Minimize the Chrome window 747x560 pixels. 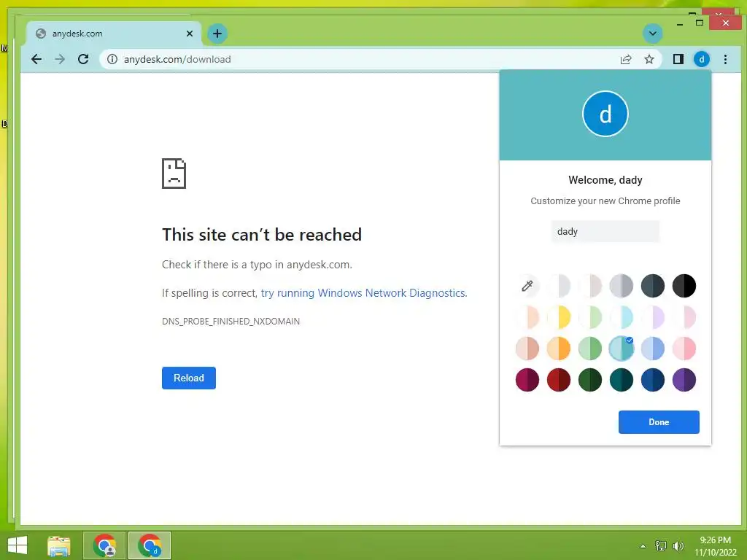pos(680,23)
